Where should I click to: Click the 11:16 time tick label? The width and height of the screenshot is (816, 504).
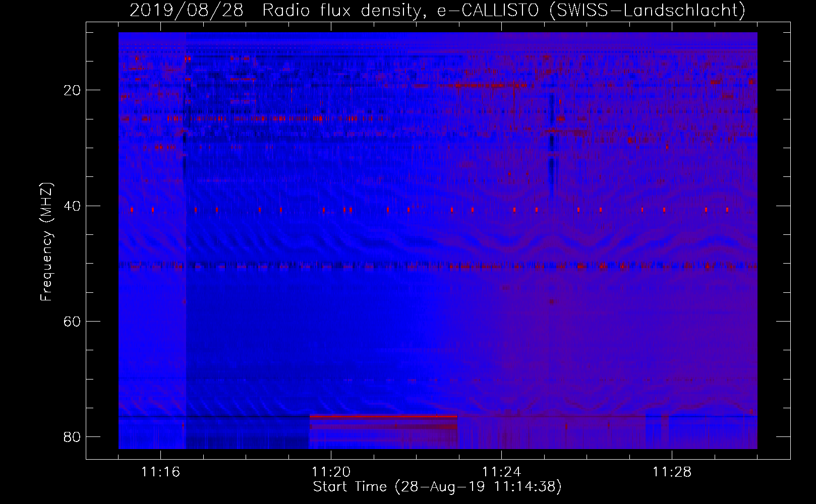point(160,472)
